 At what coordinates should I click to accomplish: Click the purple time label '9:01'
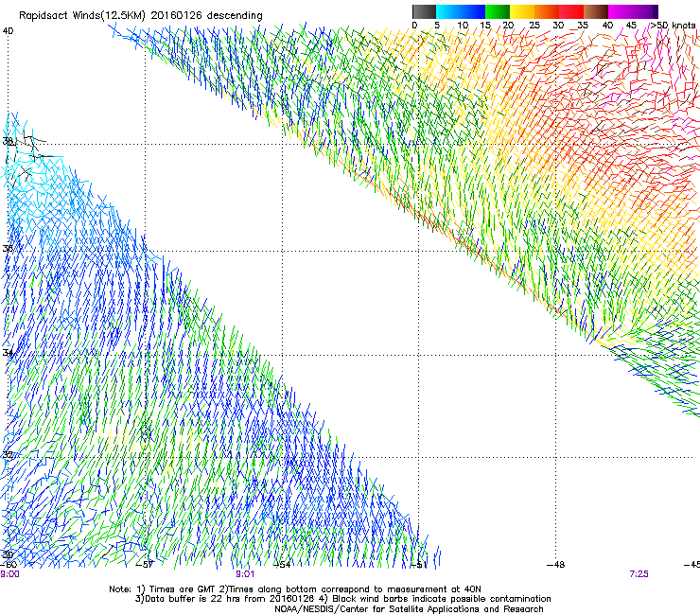click(245, 574)
